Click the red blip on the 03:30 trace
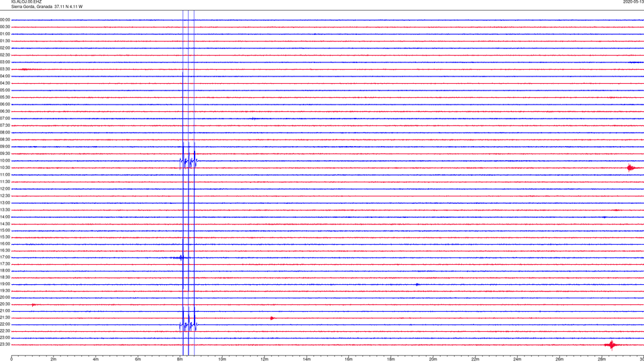Screen dimensions: 644x362 coord(25,69)
